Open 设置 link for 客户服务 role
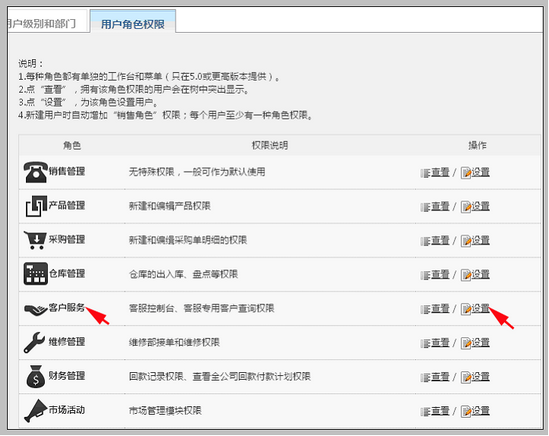Viewport: 549px width, 436px height. click(481, 309)
